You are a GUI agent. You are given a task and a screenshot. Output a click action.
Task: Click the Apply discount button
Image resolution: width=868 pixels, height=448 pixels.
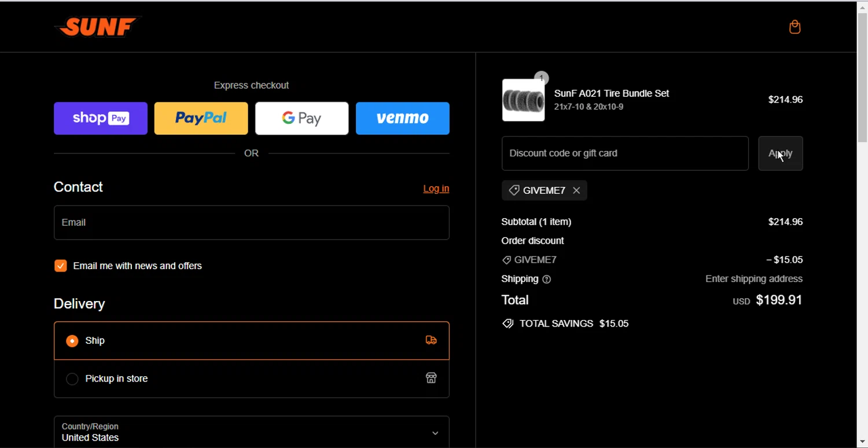click(x=781, y=153)
